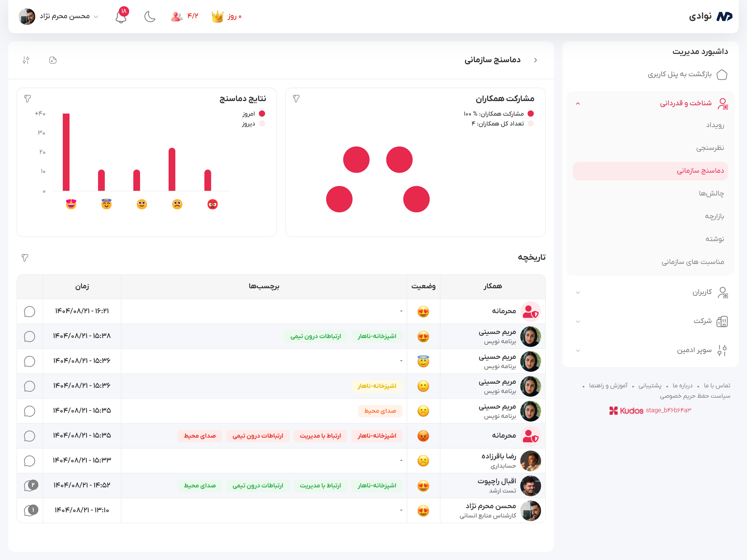Click the tallest red bar in the chart

(x=66, y=152)
